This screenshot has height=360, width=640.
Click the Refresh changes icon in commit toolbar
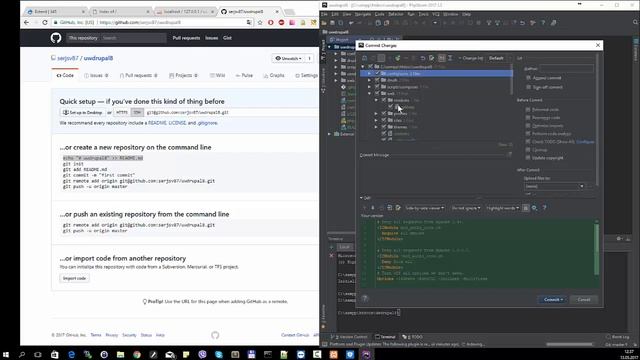[398, 58]
